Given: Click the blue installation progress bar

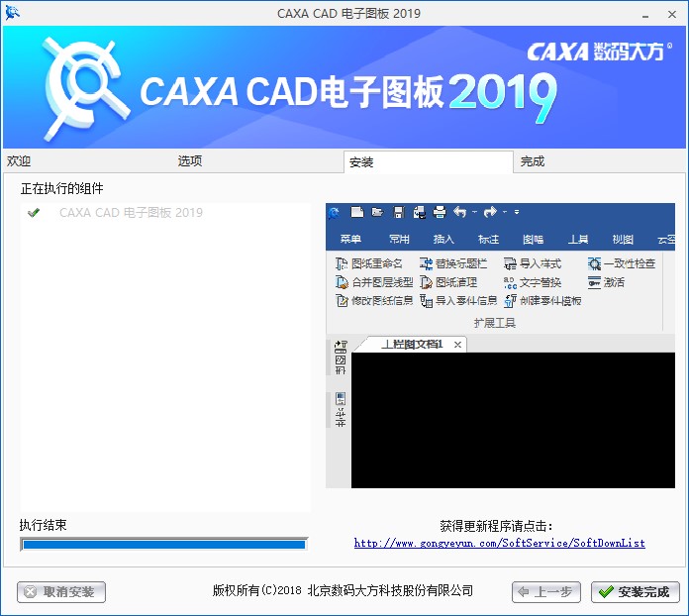Looking at the screenshot, I should tap(163, 544).
